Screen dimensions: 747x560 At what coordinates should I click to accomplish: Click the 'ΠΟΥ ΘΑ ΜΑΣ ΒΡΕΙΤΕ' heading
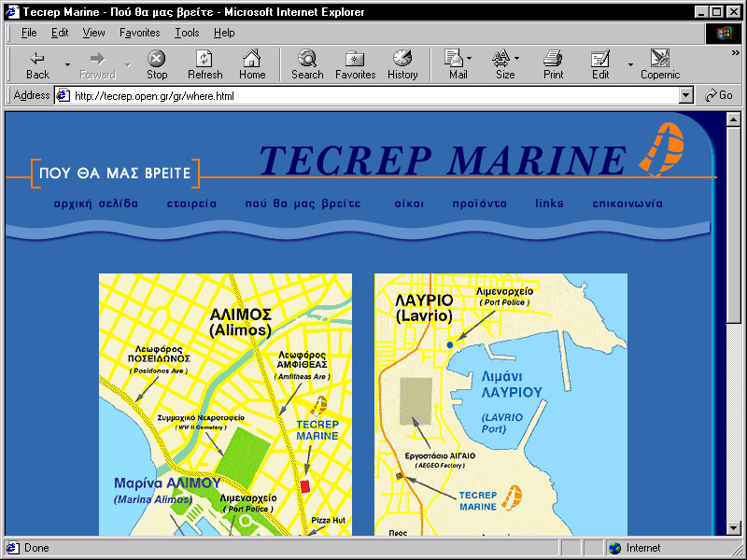coord(115,173)
